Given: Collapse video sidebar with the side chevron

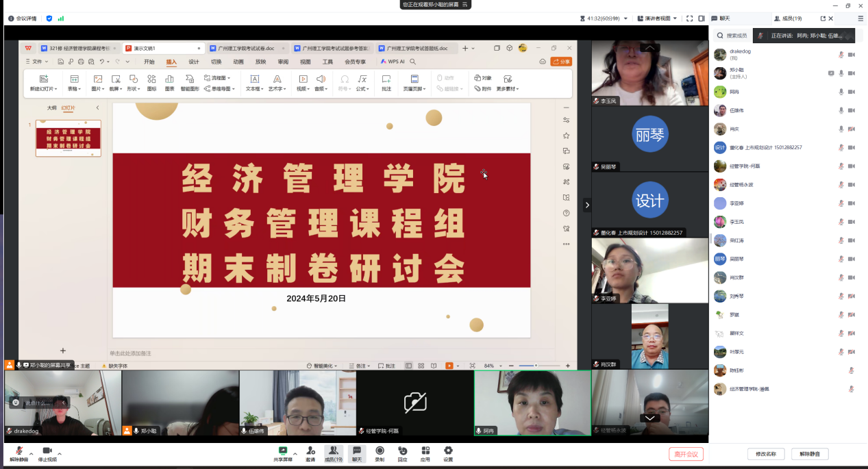Looking at the screenshot, I should 586,205.
